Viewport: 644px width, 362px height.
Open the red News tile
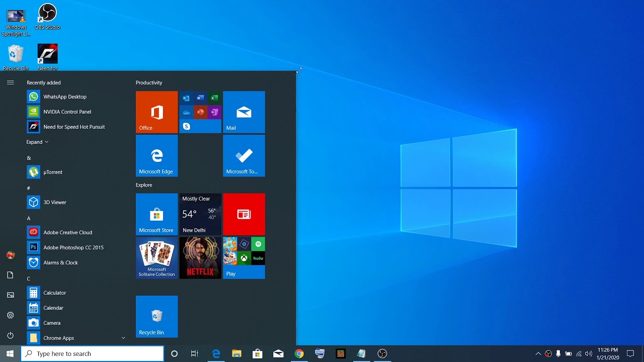click(244, 214)
